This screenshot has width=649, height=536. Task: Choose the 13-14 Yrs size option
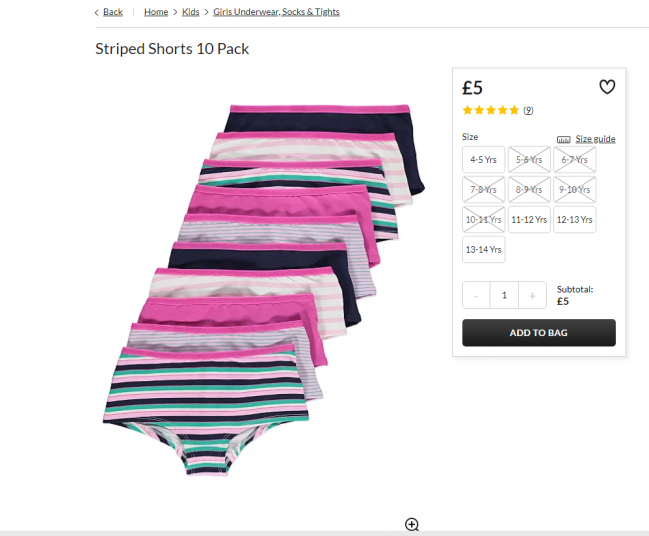point(484,249)
